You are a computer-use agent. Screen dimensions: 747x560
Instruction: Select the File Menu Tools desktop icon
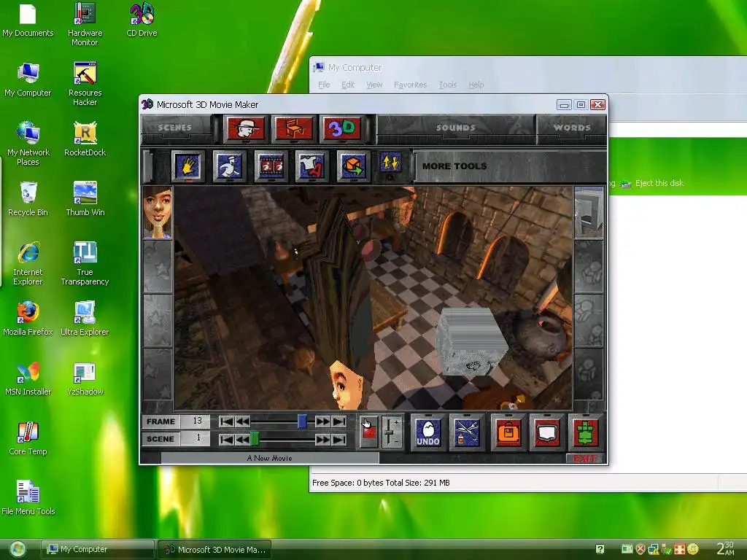[x=28, y=498]
